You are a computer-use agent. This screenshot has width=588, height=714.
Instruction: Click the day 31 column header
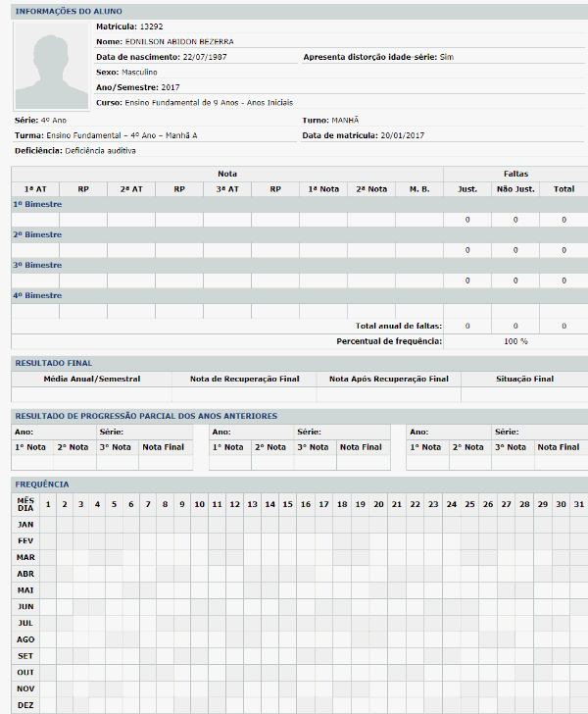[x=578, y=504]
